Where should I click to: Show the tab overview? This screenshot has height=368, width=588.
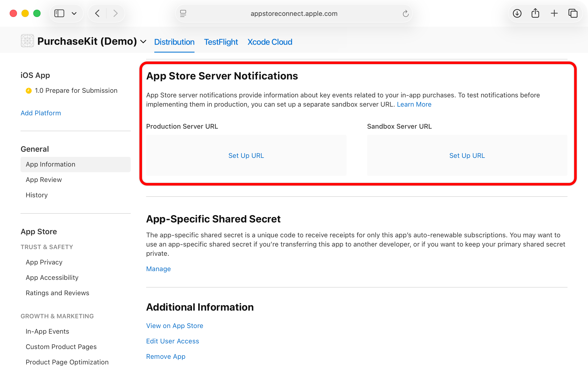(573, 13)
